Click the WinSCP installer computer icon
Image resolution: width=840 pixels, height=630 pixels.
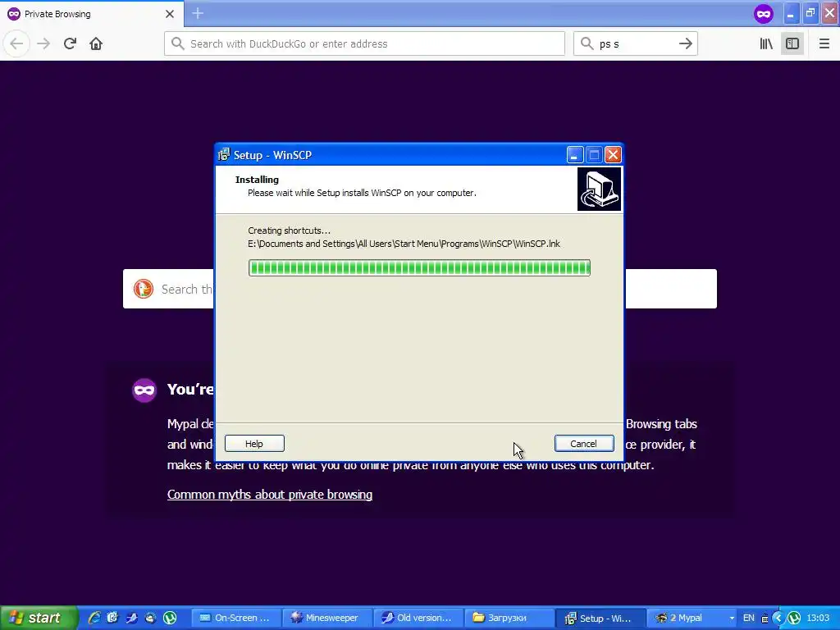pos(599,189)
